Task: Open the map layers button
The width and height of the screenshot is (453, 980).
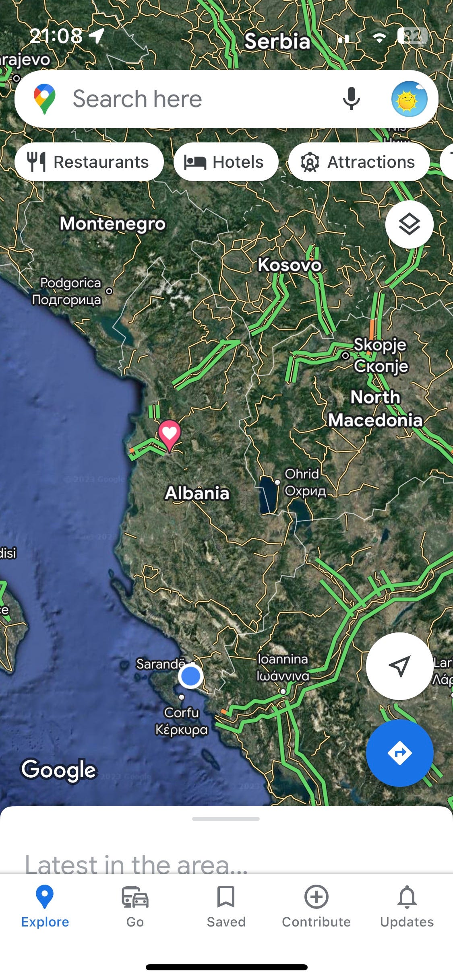Action: 409,224
